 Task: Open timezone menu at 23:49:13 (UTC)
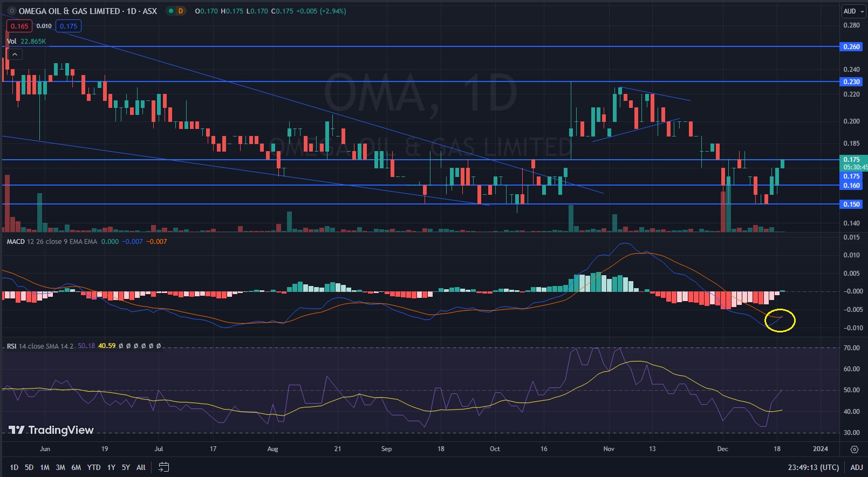pos(813,467)
